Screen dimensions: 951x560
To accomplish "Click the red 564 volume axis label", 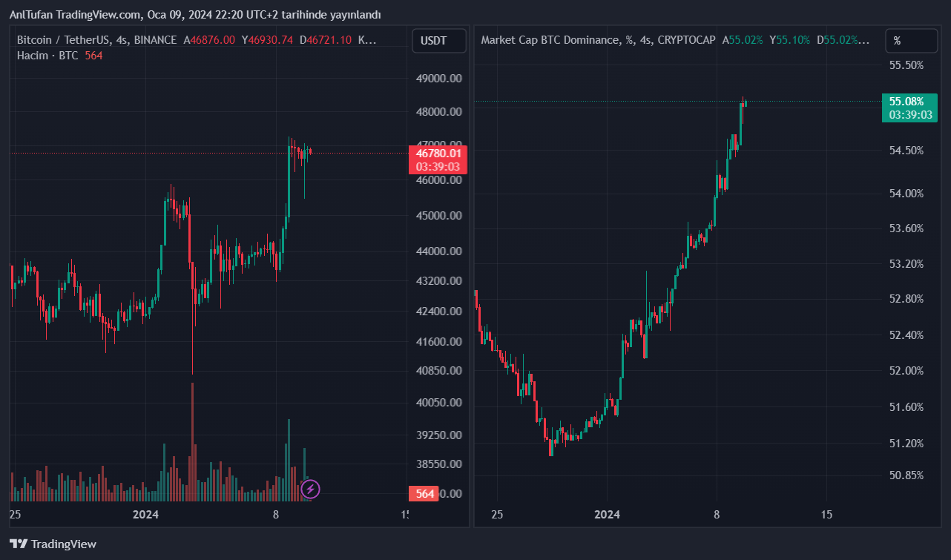I will click(x=424, y=494).
